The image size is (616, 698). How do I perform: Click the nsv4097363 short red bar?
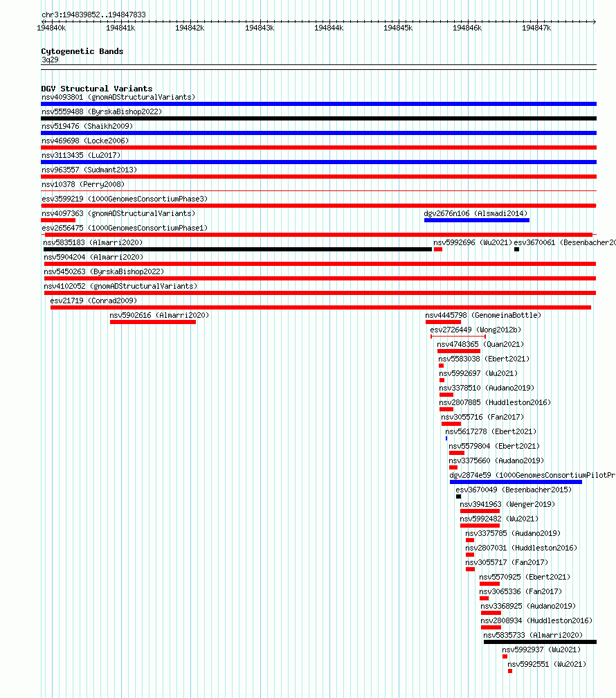pyautogui.click(x=58, y=220)
